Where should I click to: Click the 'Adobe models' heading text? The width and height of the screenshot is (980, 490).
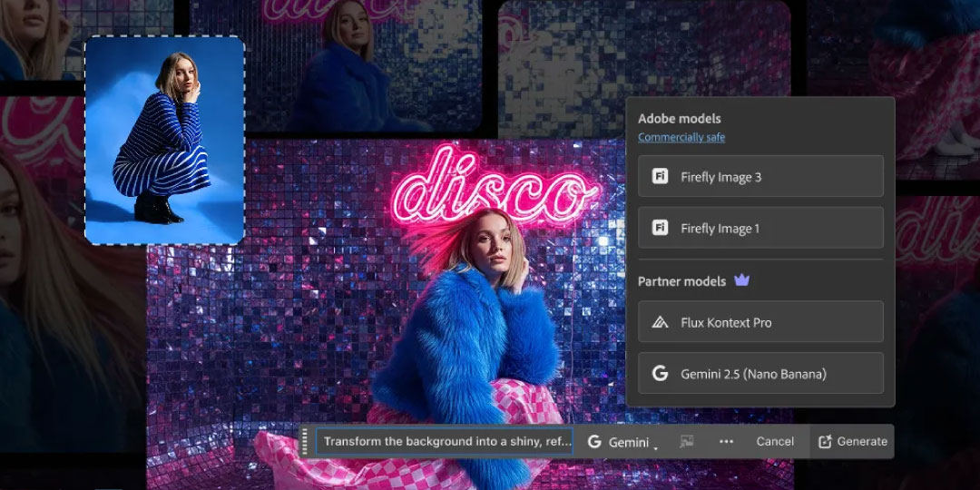[x=680, y=119]
